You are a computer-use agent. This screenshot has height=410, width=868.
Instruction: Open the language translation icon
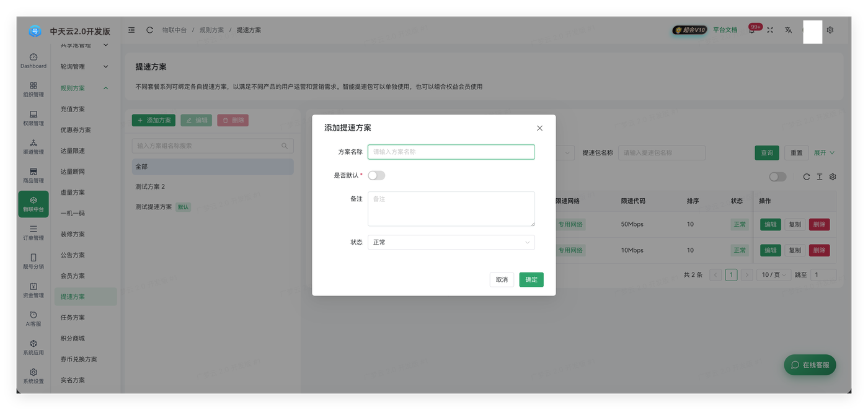coord(788,30)
